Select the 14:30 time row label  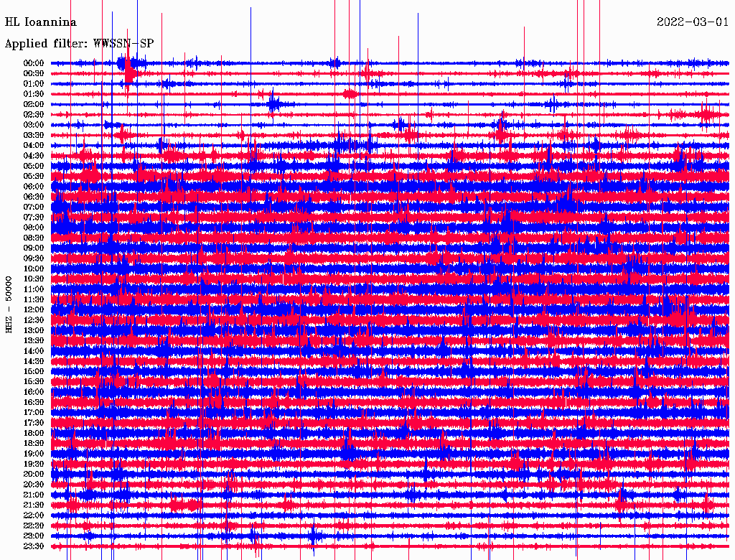coord(34,361)
